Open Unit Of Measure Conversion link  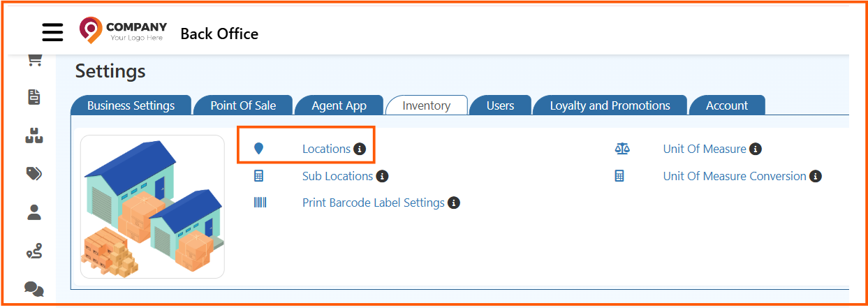click(735, 176)
